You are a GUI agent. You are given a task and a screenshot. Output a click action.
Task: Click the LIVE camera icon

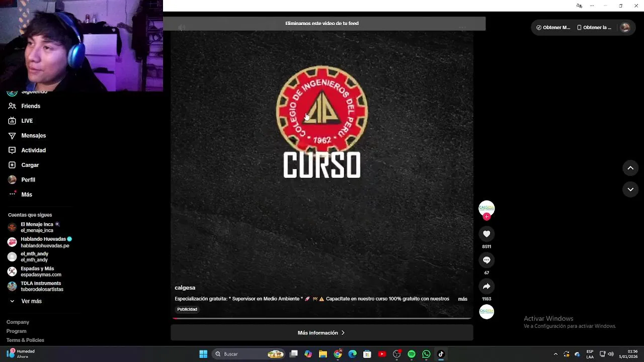(12, 121)
